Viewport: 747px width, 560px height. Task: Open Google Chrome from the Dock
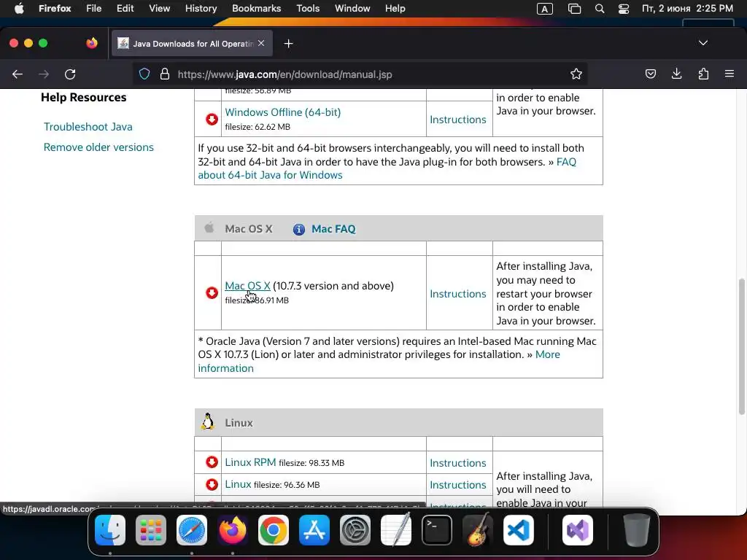(x=274, y=530)
